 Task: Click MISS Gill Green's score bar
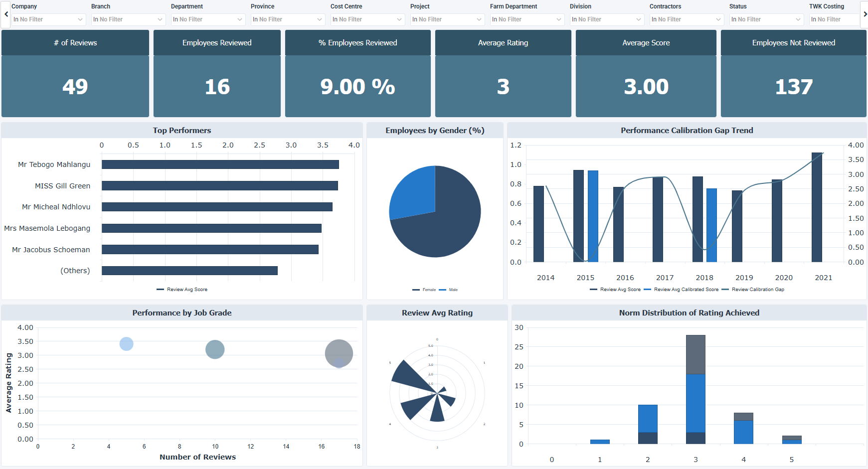(x=220, y=185)
